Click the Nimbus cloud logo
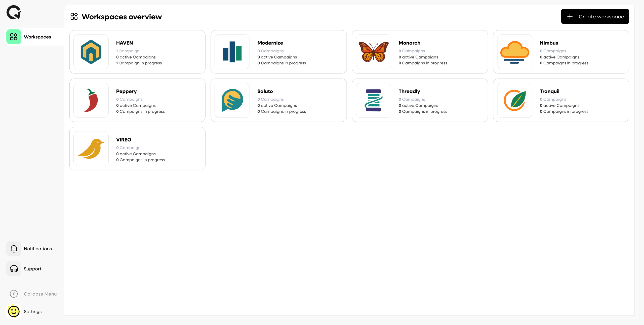This screenshot has height=325, width=644. pyautogui.click(x=515, y=52)
